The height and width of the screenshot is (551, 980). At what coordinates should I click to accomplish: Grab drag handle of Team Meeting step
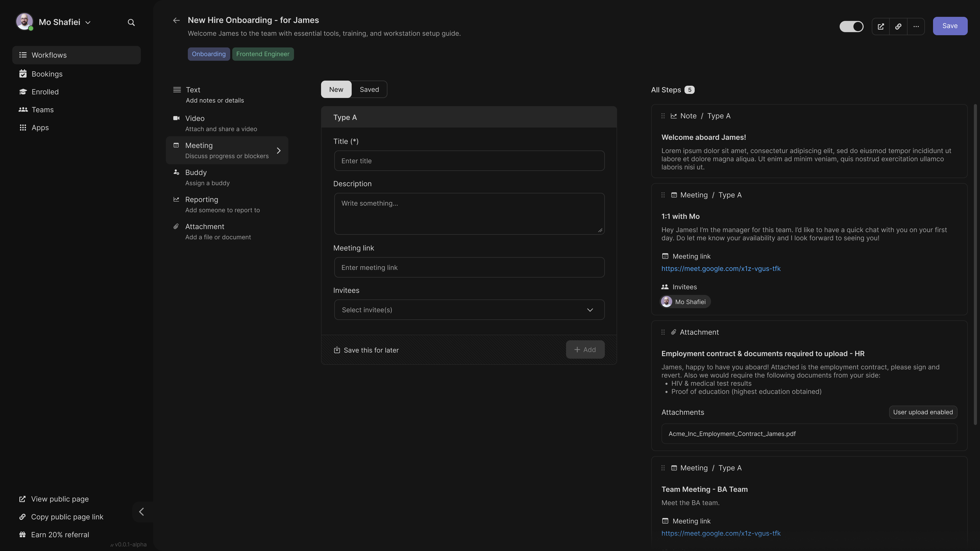click(x=663, y=468)
